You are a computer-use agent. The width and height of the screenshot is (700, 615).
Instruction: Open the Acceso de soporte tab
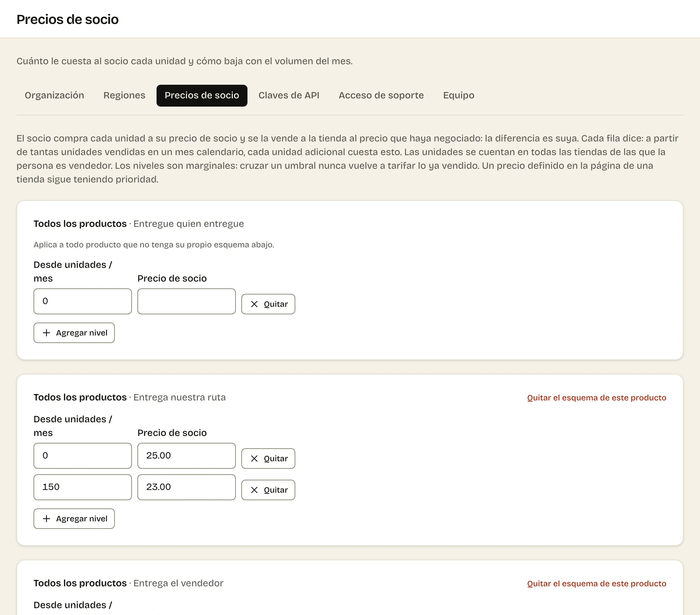pyautogui.click(x=381, y=96)
